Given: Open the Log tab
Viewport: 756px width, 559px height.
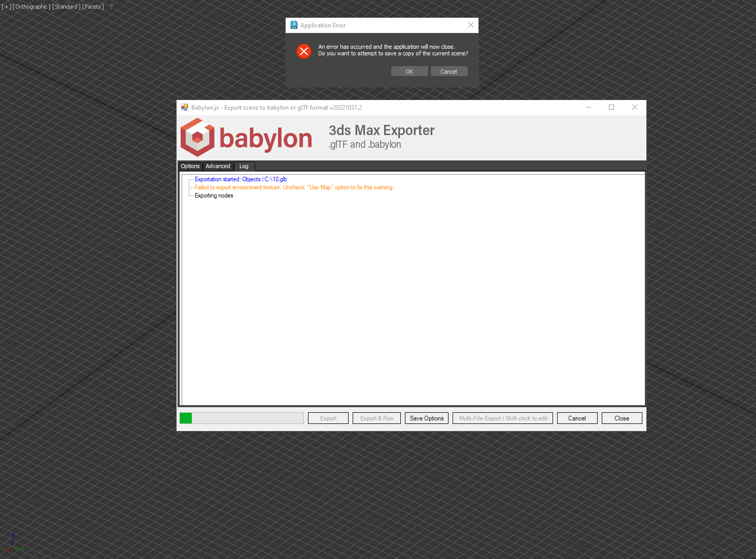Looking at the screenshot, I should point(244,166).
